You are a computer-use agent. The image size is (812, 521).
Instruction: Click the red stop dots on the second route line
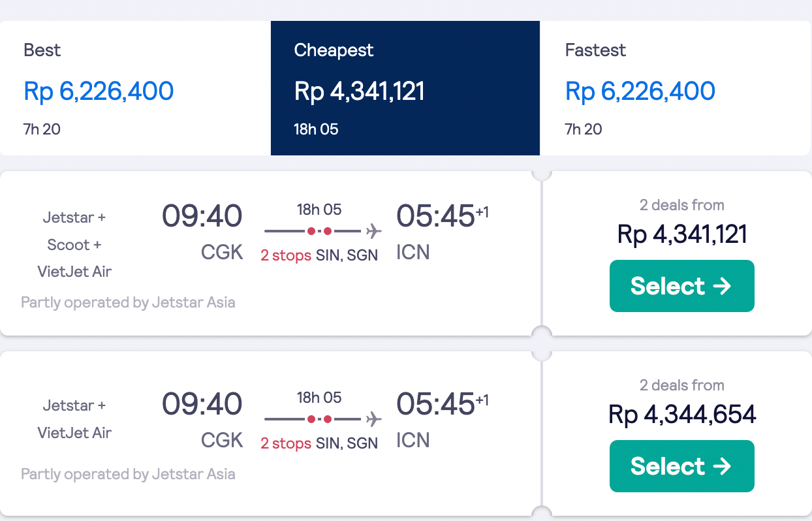tap(320, 419)
